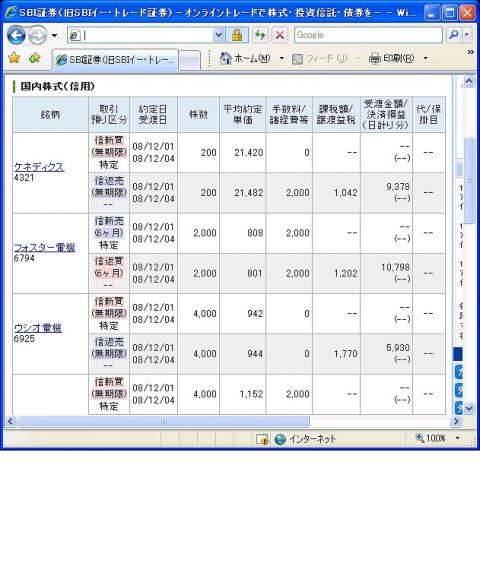This screenshot has width=480, height=563.
Task: Click Add to Favorites plus-star icon
Action: (34, 58)
